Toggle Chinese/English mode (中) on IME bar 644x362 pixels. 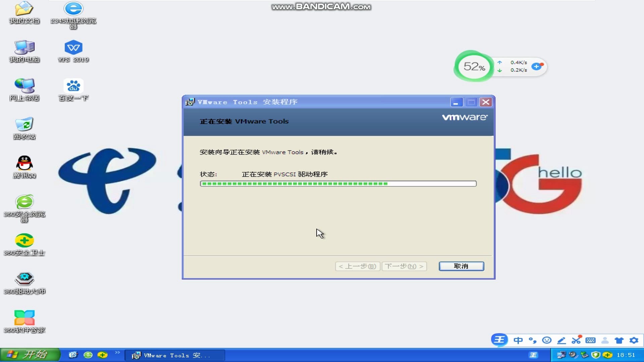click(x=518, y=341)
